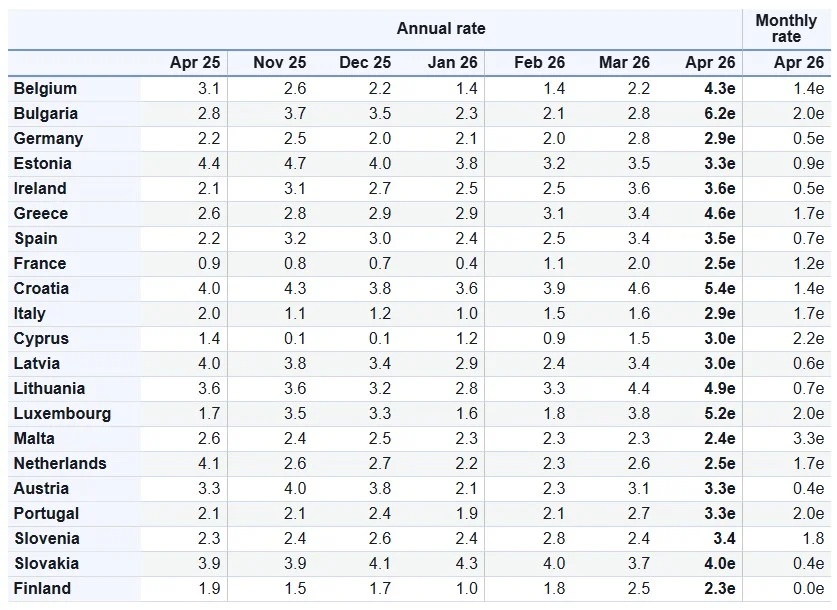This screenshot has width=837, height=610.
Task: Click the Monthly rate header
Action: (786, 28)
